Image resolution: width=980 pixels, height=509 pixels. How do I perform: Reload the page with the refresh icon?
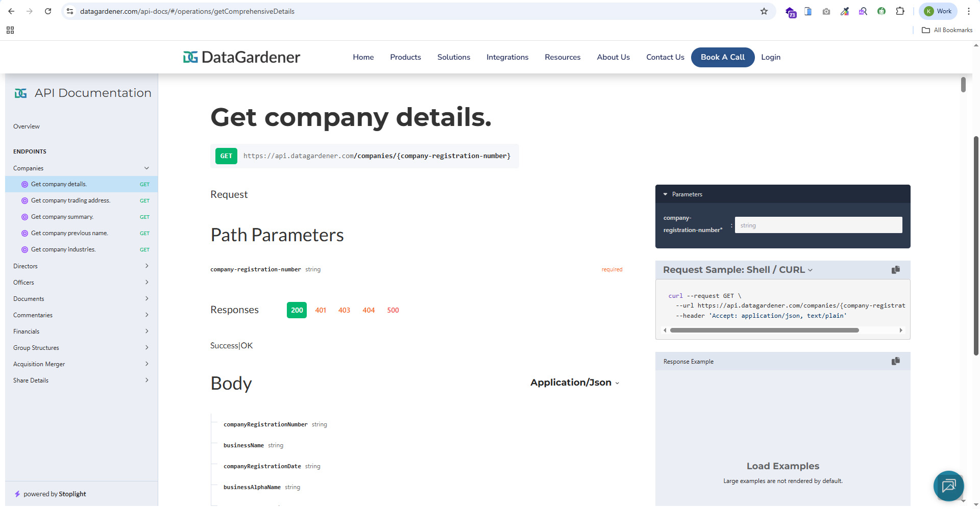coord(48,11)
